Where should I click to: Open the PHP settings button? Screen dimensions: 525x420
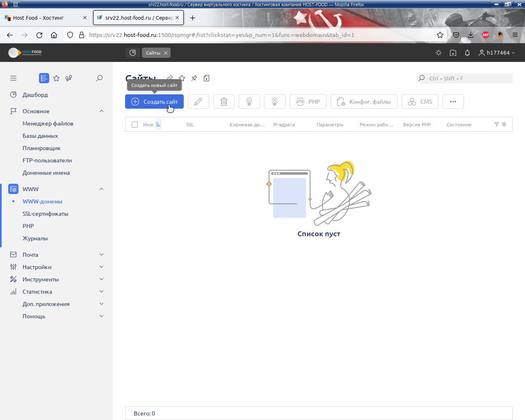(308, 102)
